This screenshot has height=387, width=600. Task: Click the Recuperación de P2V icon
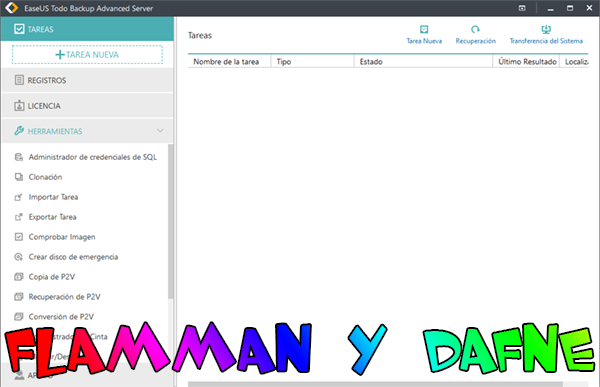[x=19, y=297]
